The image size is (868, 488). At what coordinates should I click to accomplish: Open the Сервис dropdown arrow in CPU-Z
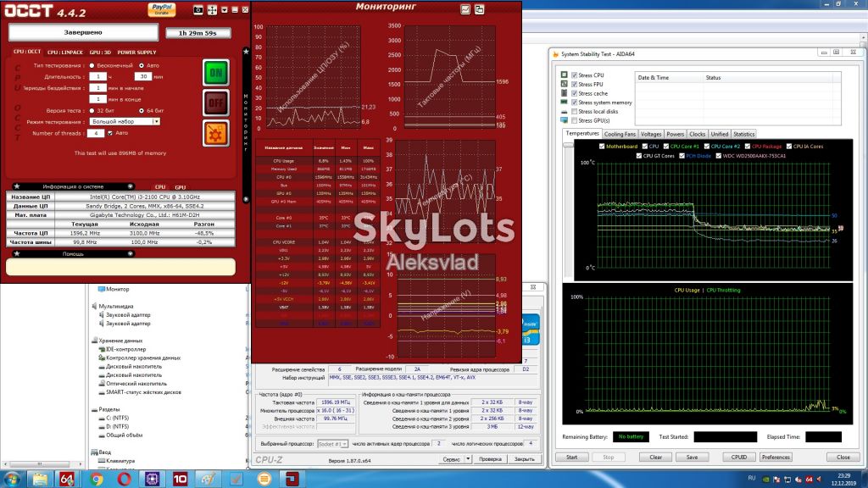pos(468,459)
